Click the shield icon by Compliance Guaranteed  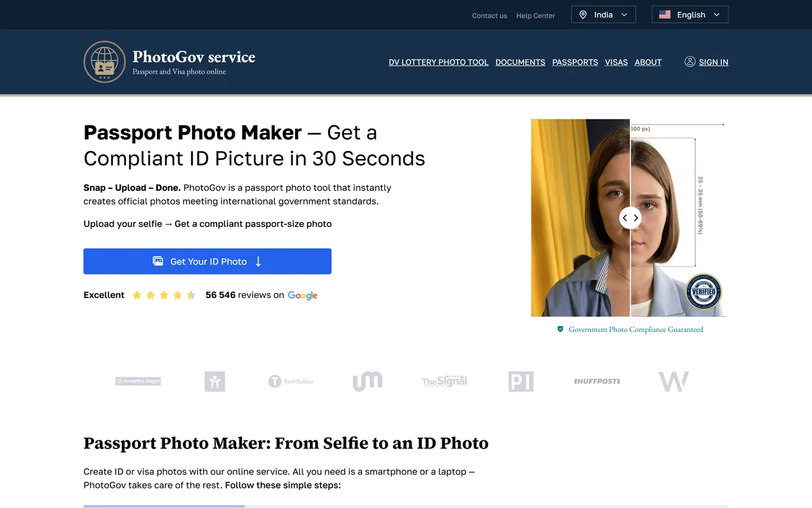coord(560,329)
